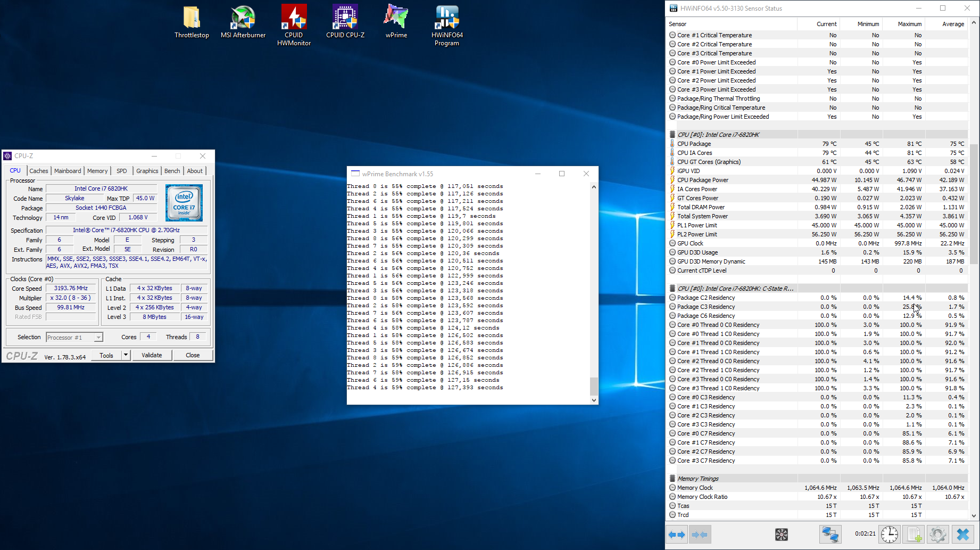Image resolution: width=980 pixels, height=550 pixels.
Task: Launch HWiNFO64 Program desktop shortcut
Action: (447, 26)
